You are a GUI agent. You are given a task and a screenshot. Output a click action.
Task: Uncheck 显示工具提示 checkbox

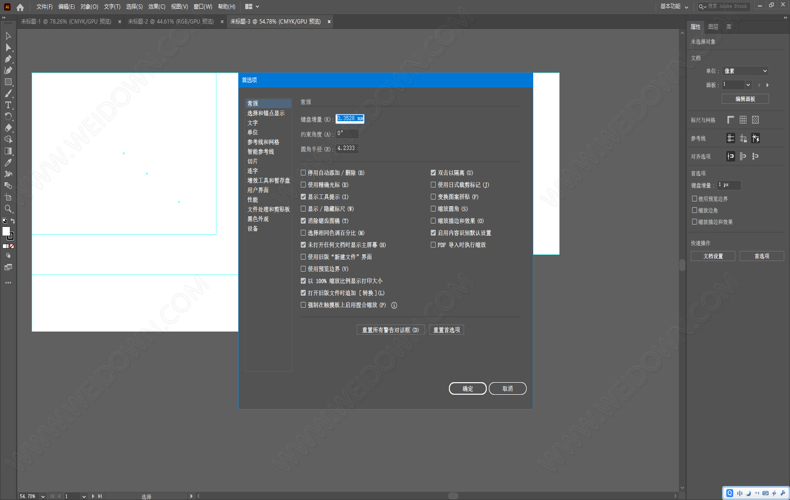[x=303, y=197]
